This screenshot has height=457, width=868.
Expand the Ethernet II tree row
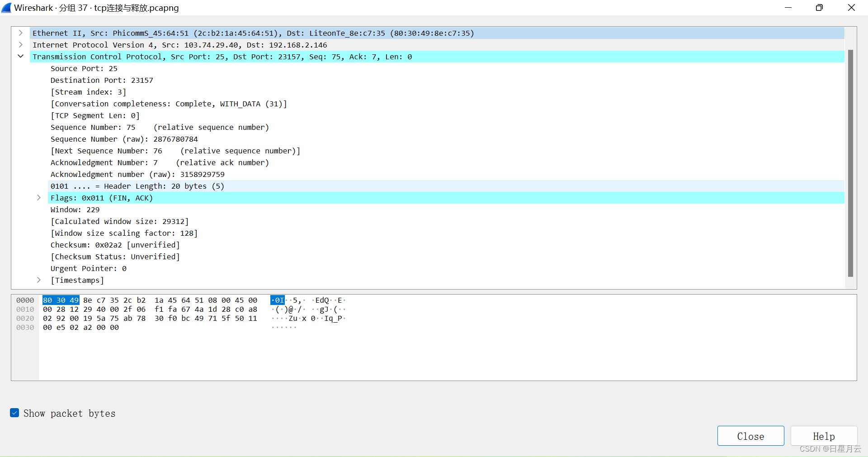click(20, 33)
